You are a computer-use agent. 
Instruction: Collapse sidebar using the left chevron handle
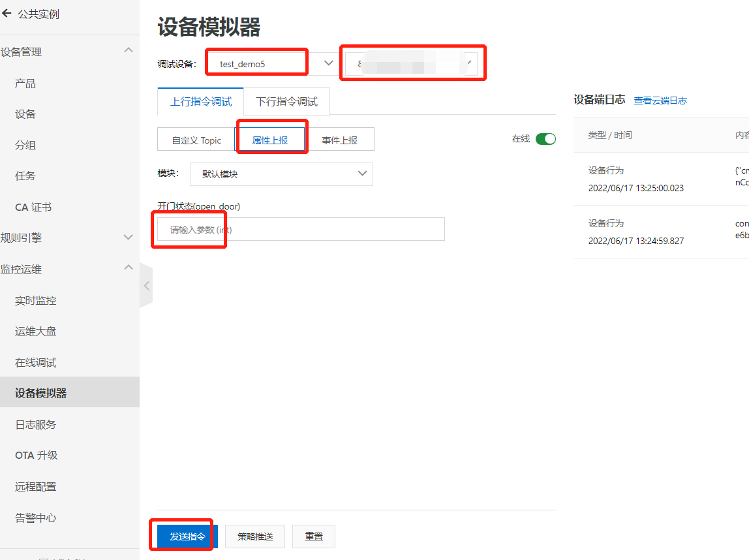[146, 285]
